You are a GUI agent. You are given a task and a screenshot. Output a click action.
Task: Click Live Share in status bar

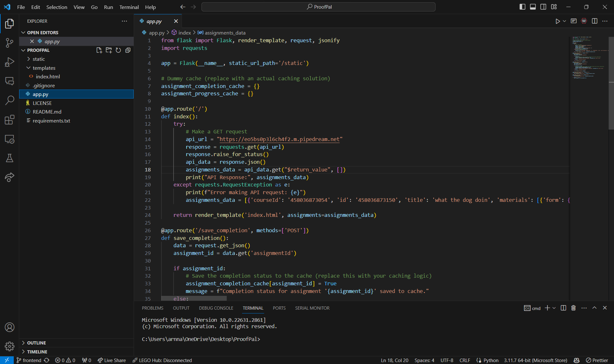pyautogui.click(x=112, y=360)
